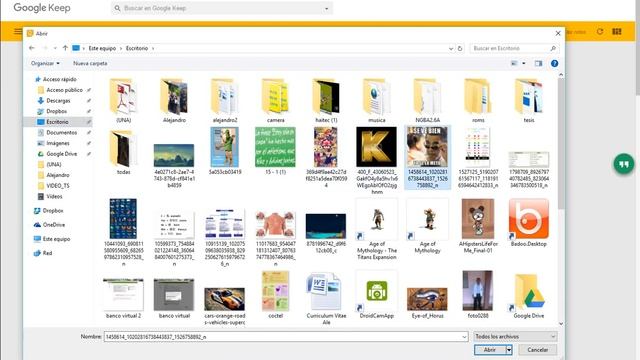The image size is (640, 360).
Task: Open the Google Keep hamburger menu
Action: (18, 31)
